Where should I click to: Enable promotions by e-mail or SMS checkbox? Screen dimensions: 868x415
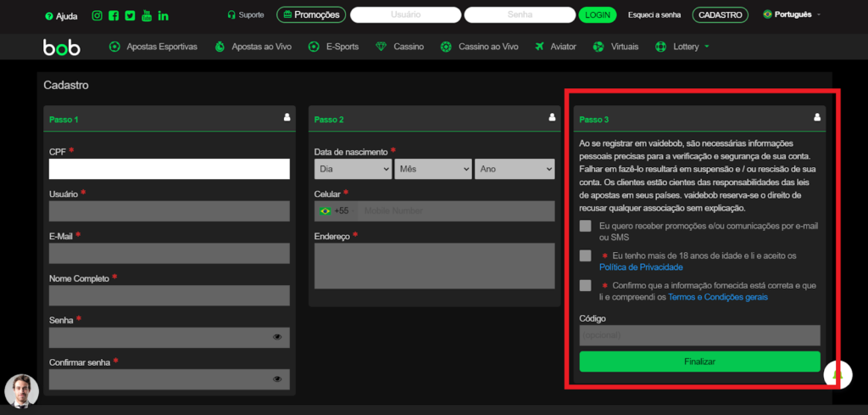point(586,227)
